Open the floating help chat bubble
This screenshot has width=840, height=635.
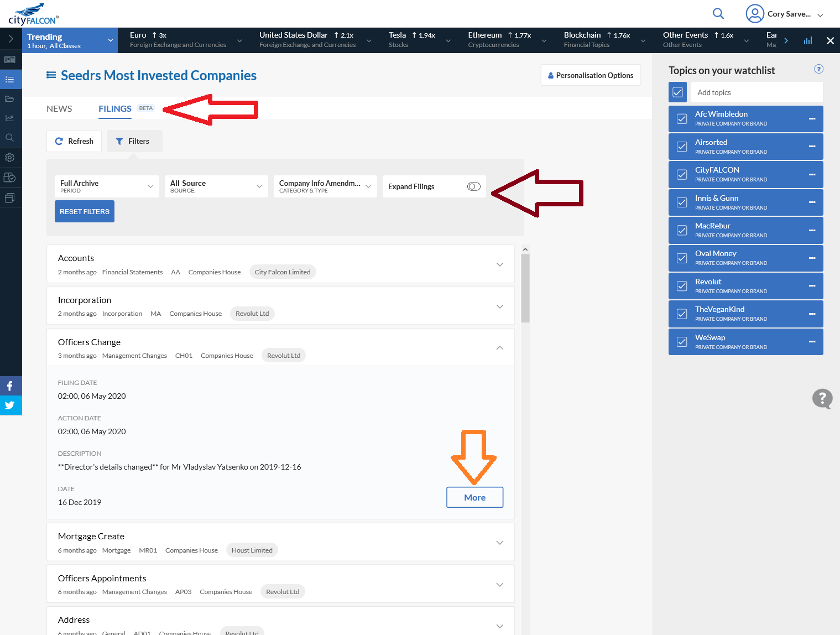pos(822,398)
